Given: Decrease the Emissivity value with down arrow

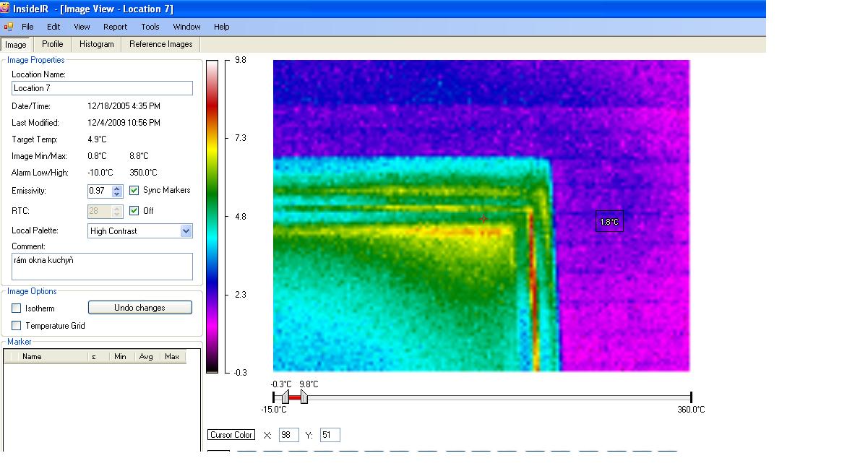Looking at the screenshot, I should point(117,194).
